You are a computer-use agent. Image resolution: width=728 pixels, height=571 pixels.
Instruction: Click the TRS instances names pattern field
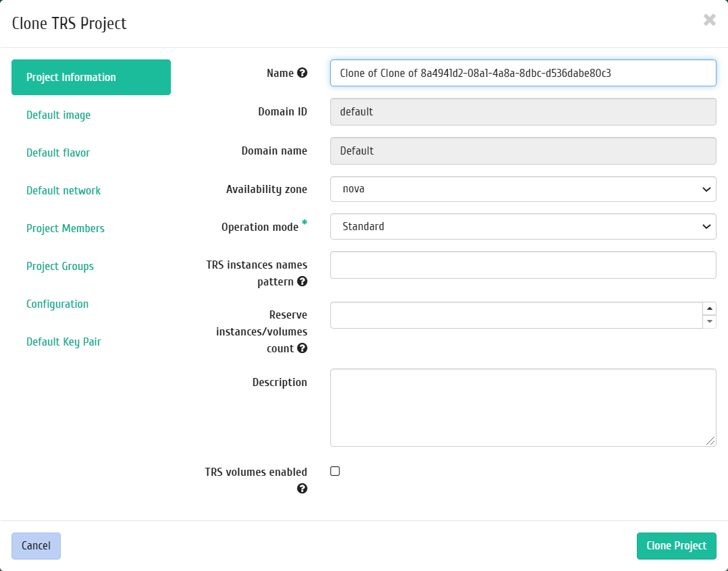(x=523, y=265)
